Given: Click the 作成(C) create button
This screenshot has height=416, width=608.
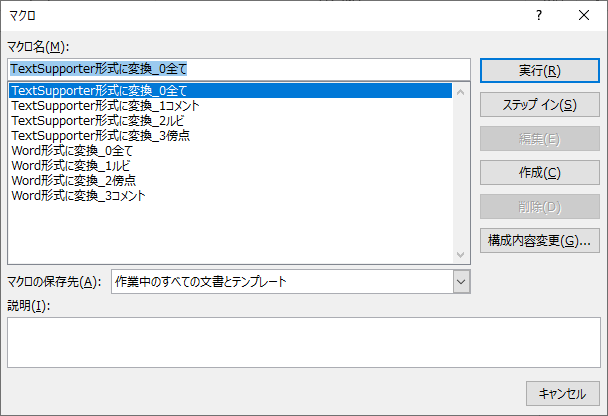Looking at the screenshot, I should pos(540,173).
